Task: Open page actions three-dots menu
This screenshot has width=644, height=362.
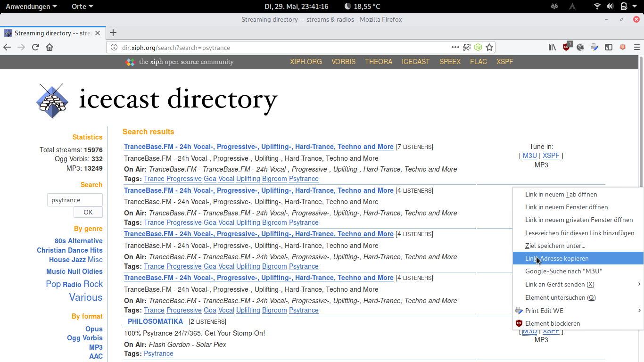Action: click(x=455, y=47)
